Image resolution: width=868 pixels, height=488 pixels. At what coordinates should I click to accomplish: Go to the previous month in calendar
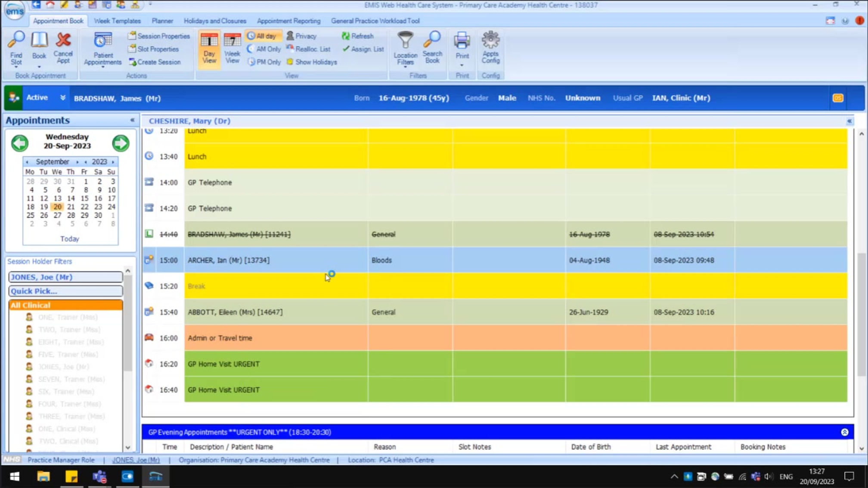(x=27, y=162)
